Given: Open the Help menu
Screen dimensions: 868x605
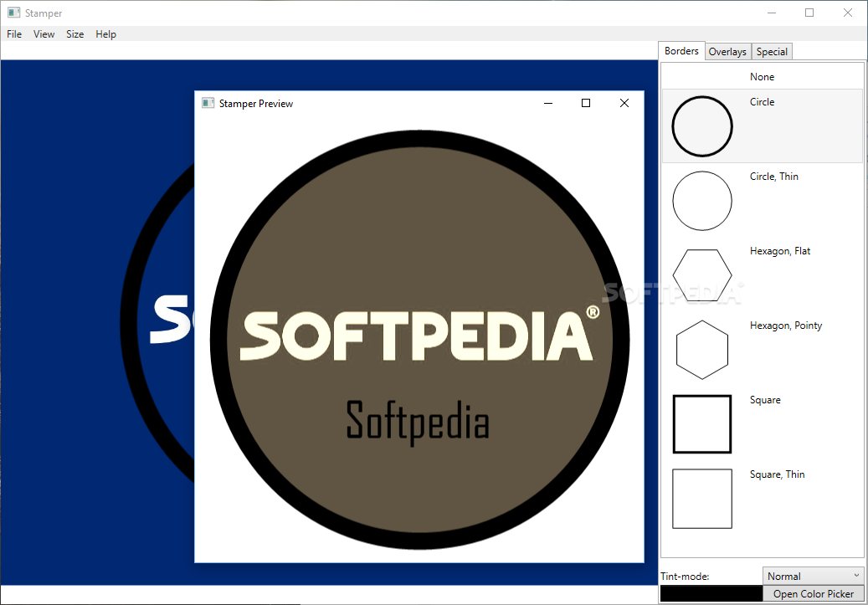Looking at the screenshot, I should pyautogui.click(x=105, y=34).
